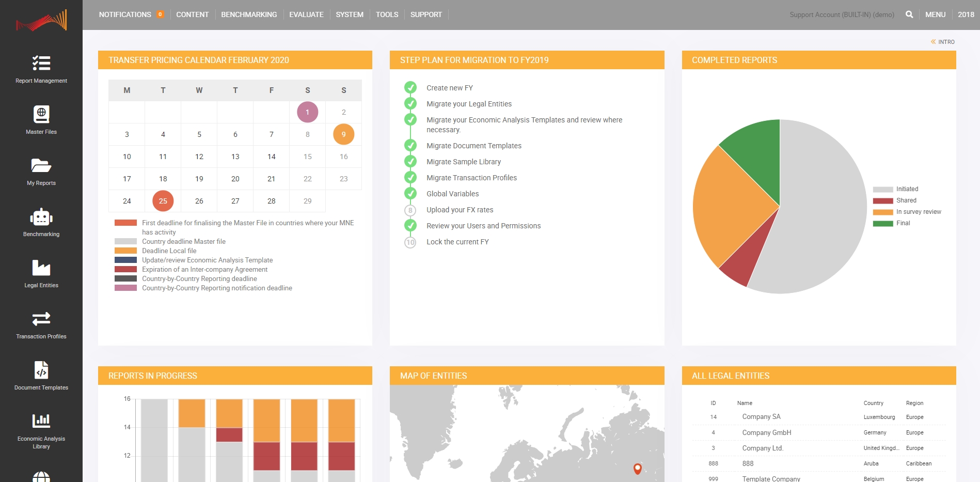
Task: Toggle In survey review legend swatch
Action: pyautogui.click(x=883, y=212)
